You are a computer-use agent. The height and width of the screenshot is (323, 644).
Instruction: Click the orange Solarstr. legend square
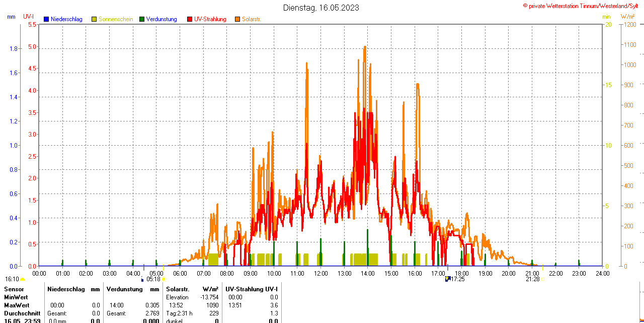[237, 19]
